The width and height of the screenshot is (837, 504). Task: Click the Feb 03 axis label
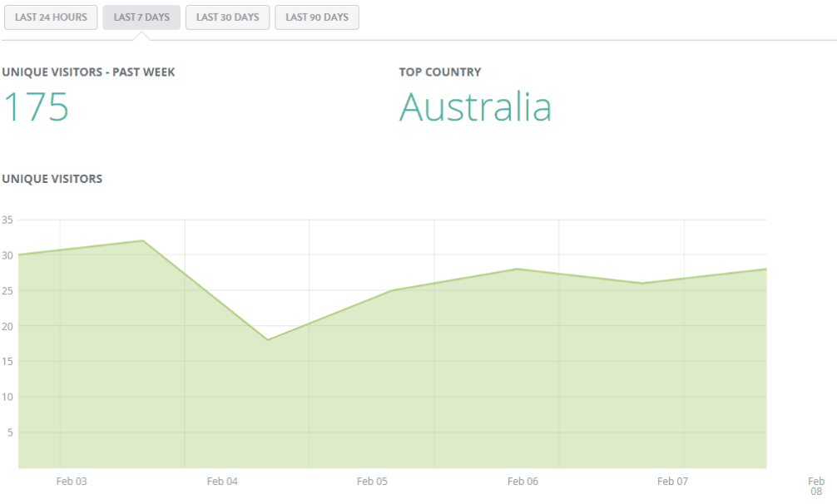pyautogui.click(x=72, y=481)
